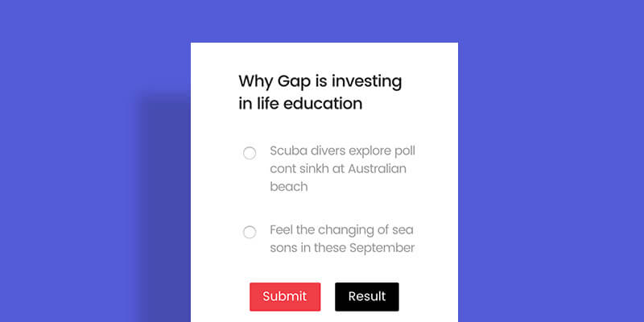Tick the empty circle beside the Australian beach answer

250,153
